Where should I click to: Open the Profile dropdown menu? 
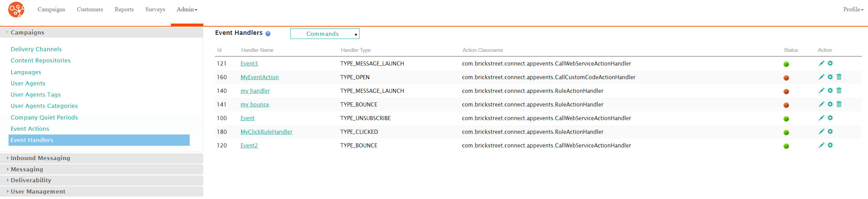click(853, 10)
